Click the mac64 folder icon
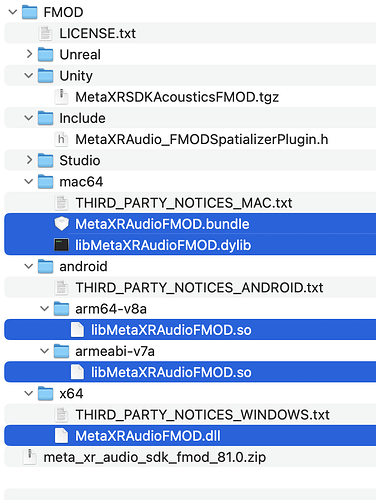This screenshot has width=376, height=500. coord(45,182)
